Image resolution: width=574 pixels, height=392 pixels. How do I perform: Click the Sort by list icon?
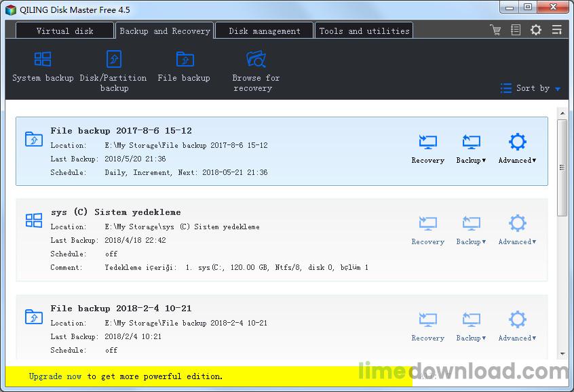click(506, 88)
